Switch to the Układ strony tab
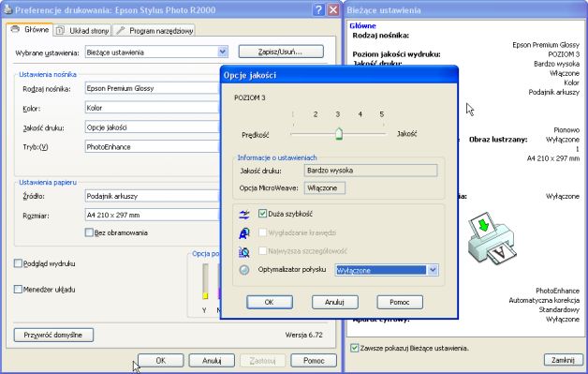 tap(82, 31)
